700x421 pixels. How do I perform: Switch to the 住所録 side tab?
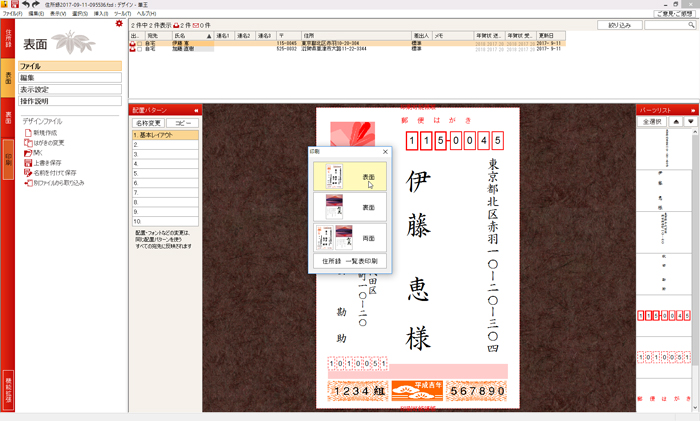[8, 40]
